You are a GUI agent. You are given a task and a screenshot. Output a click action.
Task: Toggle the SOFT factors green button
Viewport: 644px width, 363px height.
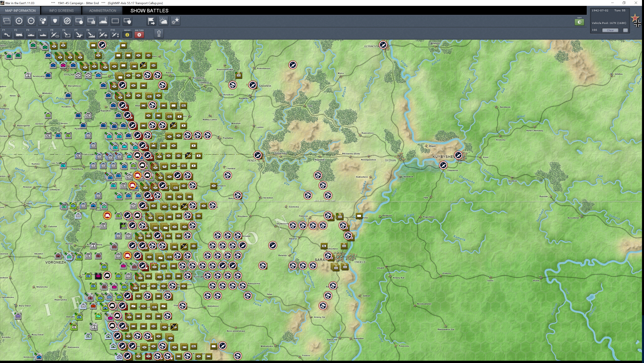(x=579, y=22)
